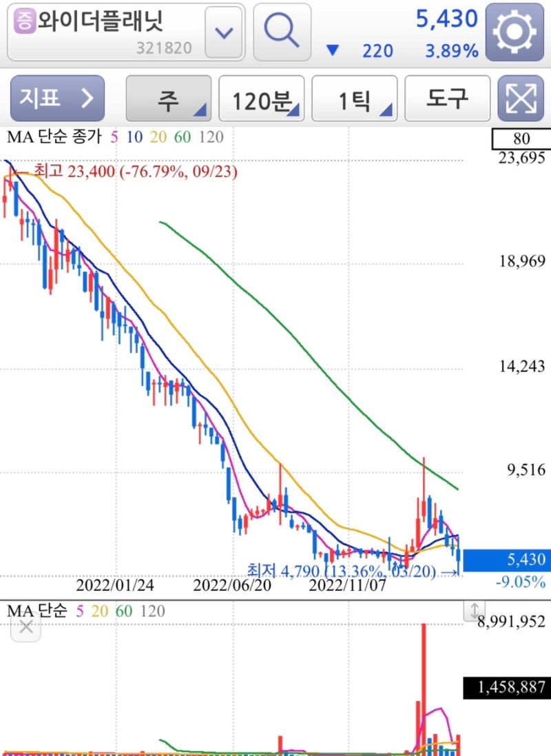Tap the 9,516 price axis label
Viewport: 551px width, 756px height.
click(526, 469)
